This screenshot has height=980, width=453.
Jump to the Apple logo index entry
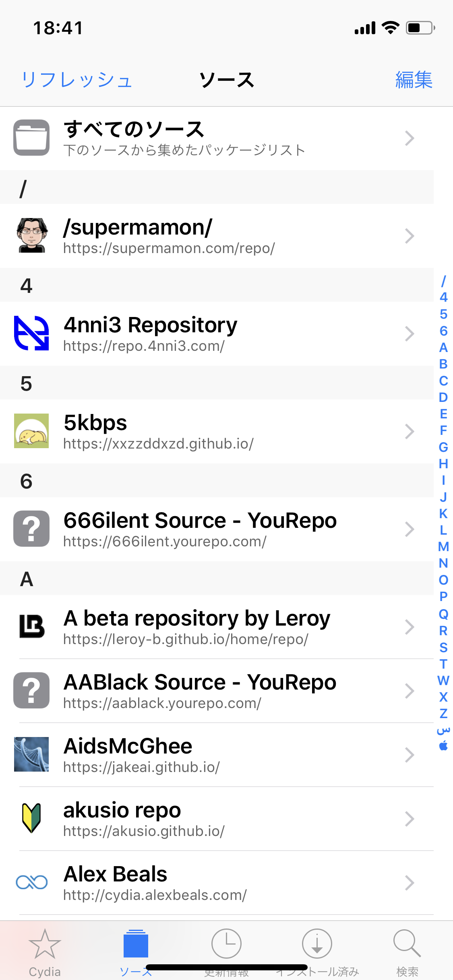[443, 746]
